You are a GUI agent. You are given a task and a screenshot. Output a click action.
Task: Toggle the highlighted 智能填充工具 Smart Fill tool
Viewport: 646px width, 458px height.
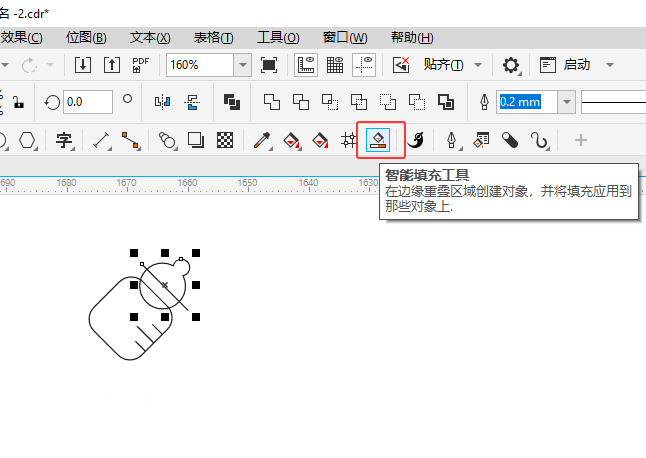tap(378, 140)
